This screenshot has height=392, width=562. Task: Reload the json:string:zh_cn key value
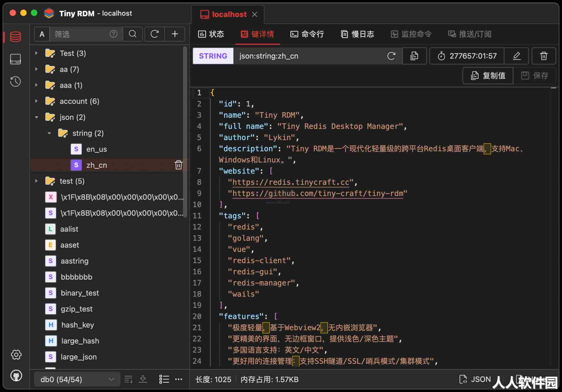(x=391, y=56)
